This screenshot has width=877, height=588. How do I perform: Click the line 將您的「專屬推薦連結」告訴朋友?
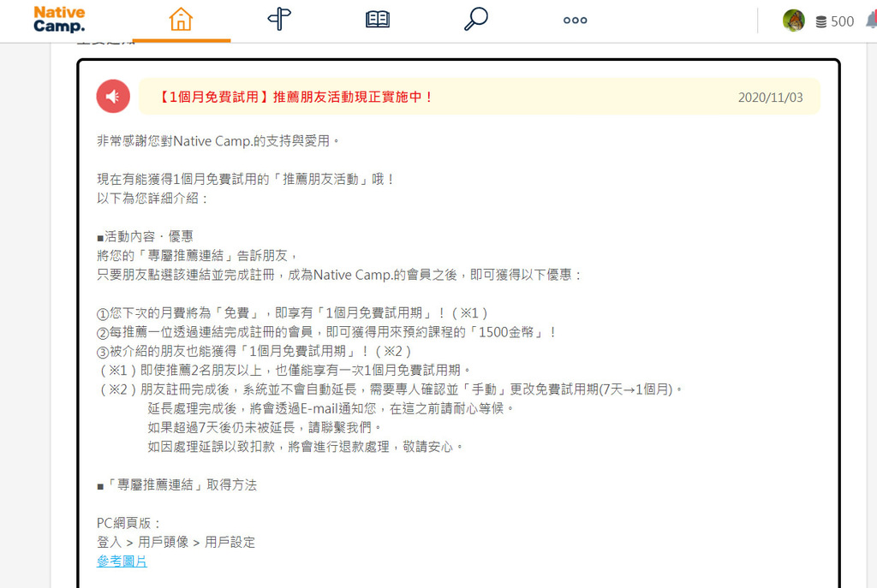198,255
